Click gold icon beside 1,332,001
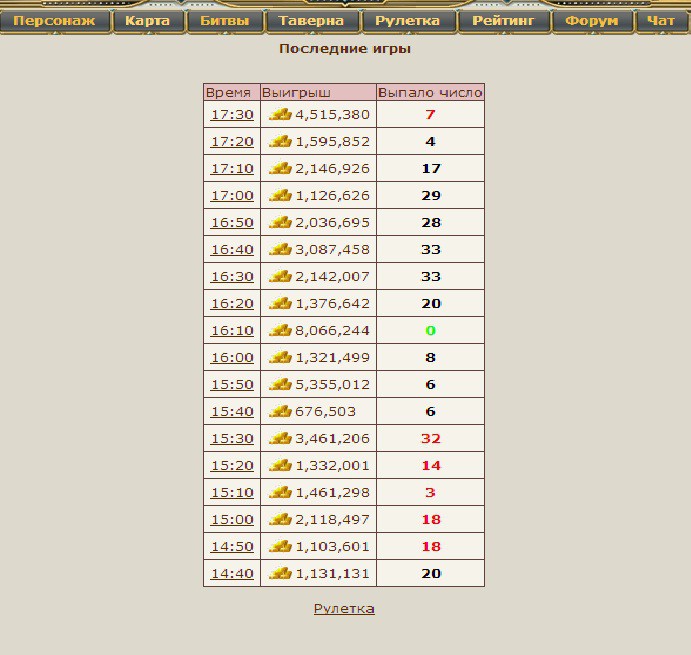Viewport: 691px width, 655px height. (x=280, y=465)
